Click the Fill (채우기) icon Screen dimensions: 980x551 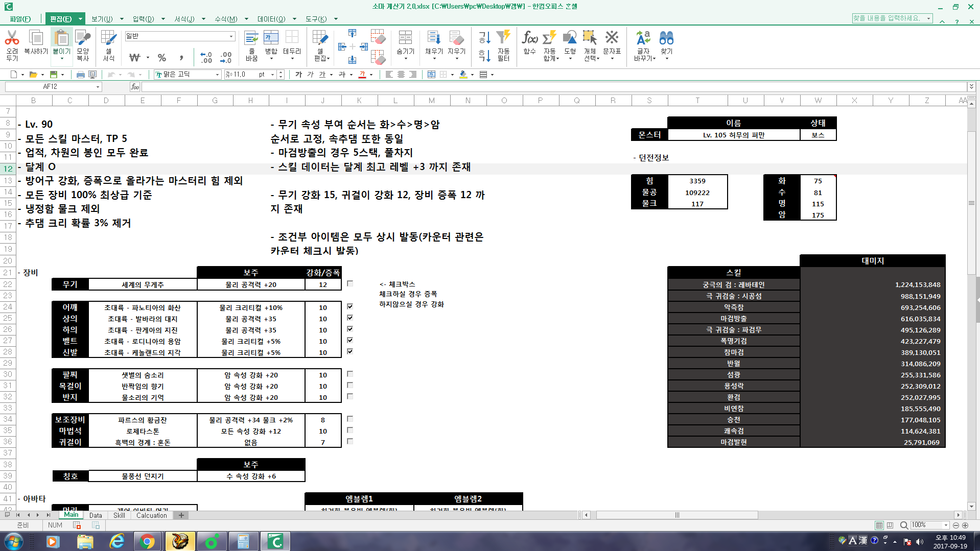click(434, 38)
